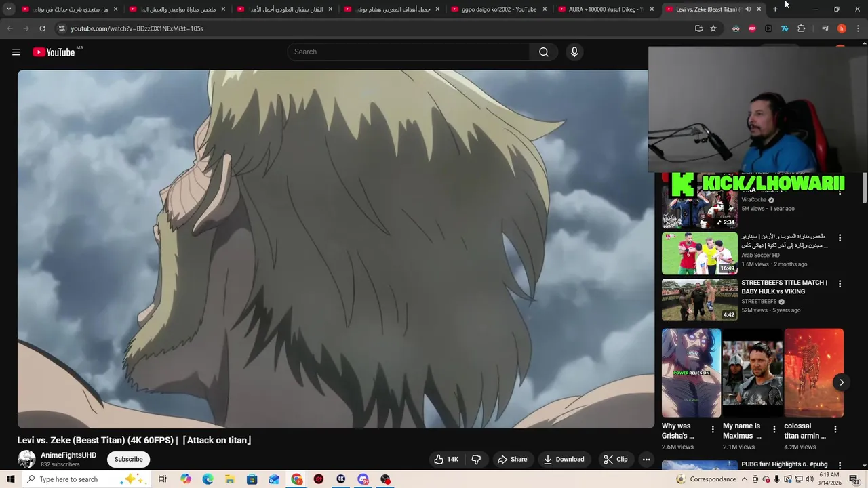Open STREETBEEFS channel name link
Viewport: 868px width, 488px height.
[x=759, y=302]
